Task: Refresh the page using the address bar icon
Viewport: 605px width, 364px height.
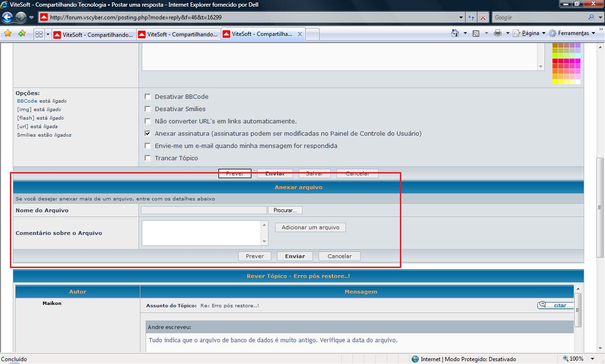Action: click(471, 17)
